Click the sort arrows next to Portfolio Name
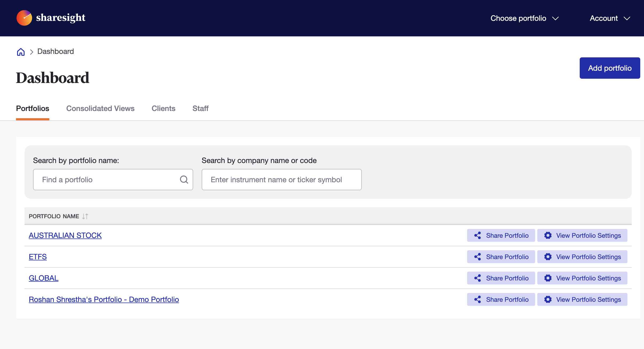Image resolution: width=644 pixels, height=349 pixels. (85, 216)
